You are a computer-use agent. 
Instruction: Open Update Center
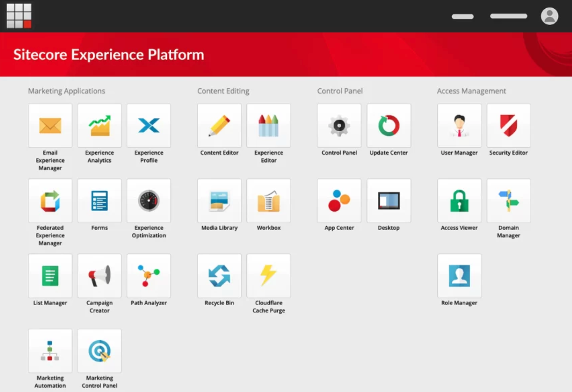(x=388, y=126)
